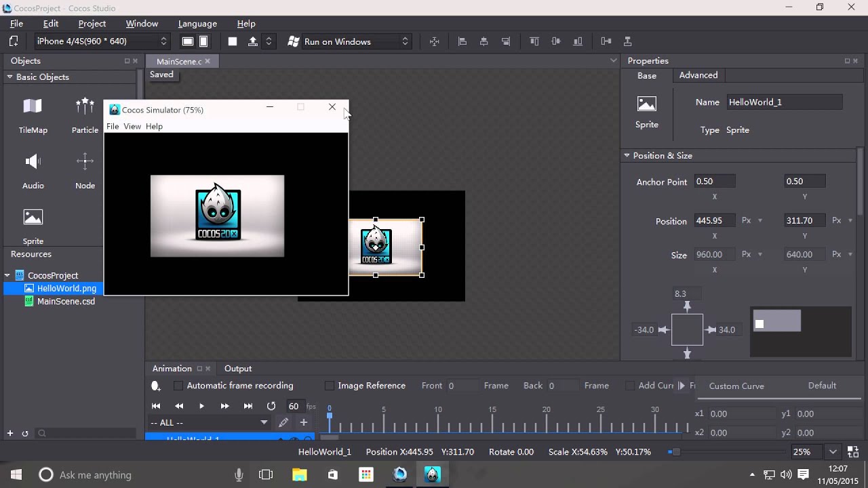Click the Name field HelloWorld_1

(785, 102)
